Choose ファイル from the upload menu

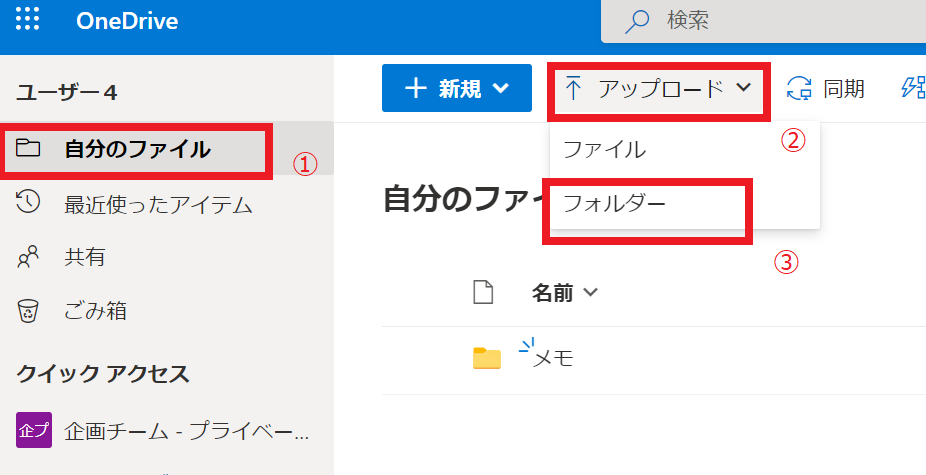pyautogui.click(x=684, y=149)
